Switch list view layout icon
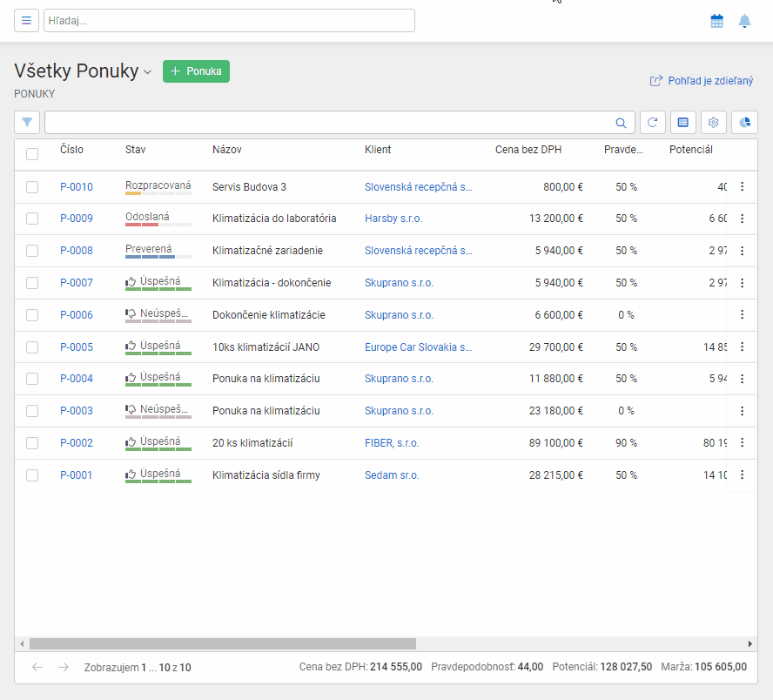Image resolution: width=773 pixels, height=700 pixels. tap(683, 122)
